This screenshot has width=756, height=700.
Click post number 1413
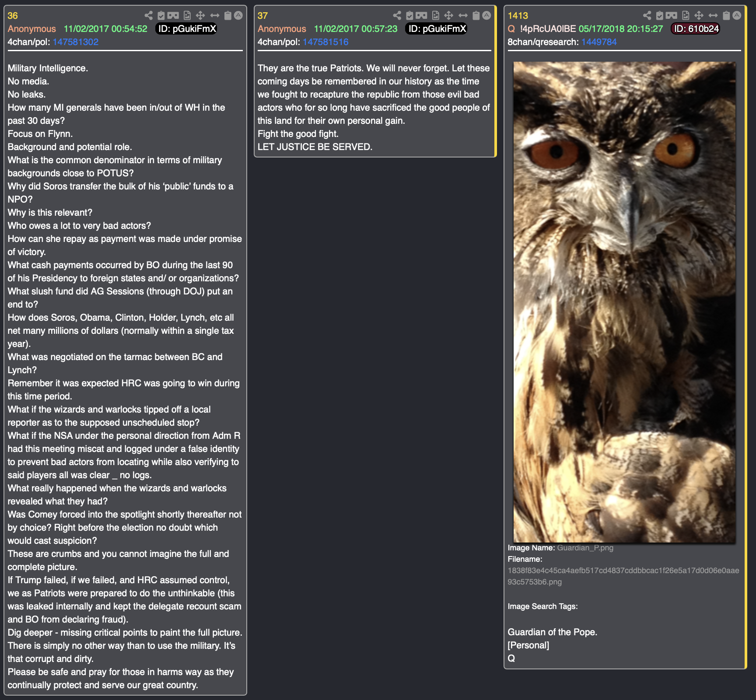518,16
